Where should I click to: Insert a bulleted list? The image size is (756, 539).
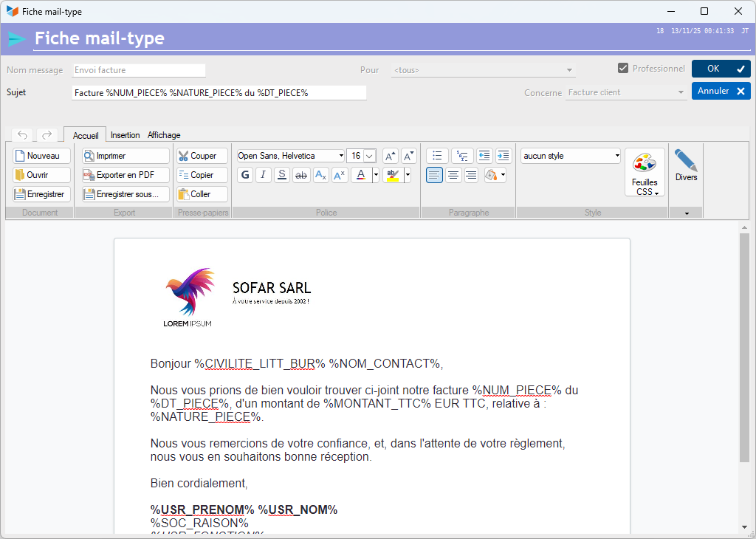[x=437, y=156]
